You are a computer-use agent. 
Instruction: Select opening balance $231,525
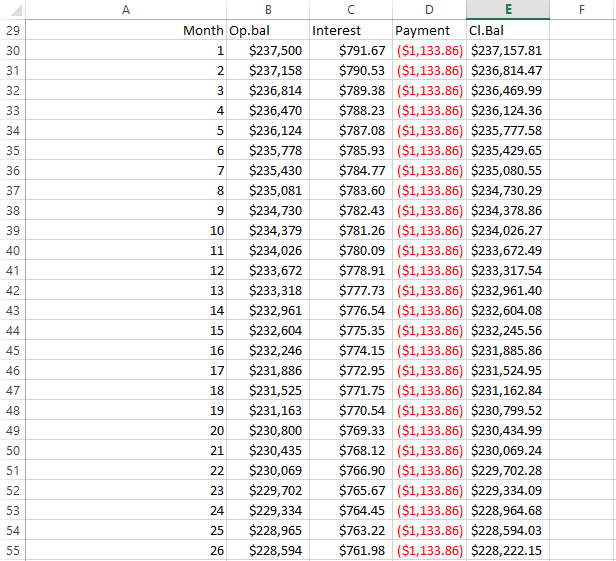pos(268,390)
